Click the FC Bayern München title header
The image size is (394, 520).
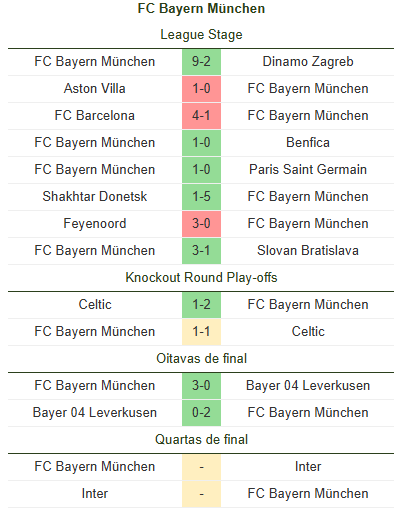point(201,9)
